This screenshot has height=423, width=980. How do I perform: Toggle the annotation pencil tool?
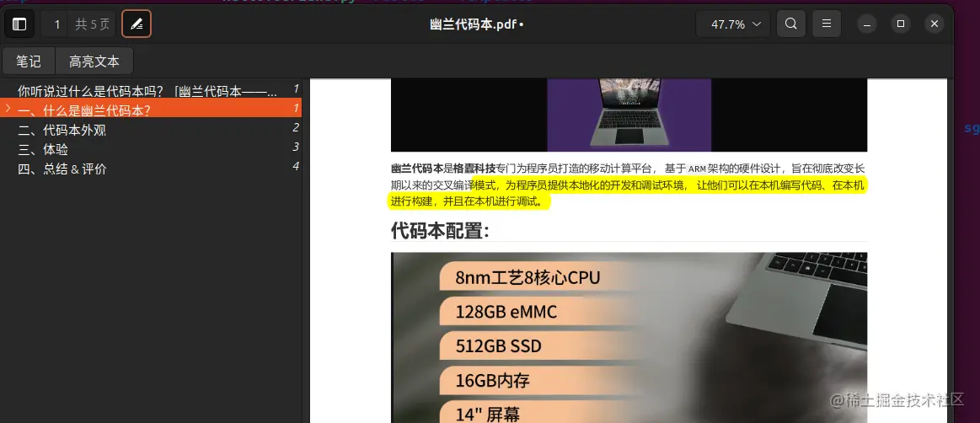click(137, 24)
